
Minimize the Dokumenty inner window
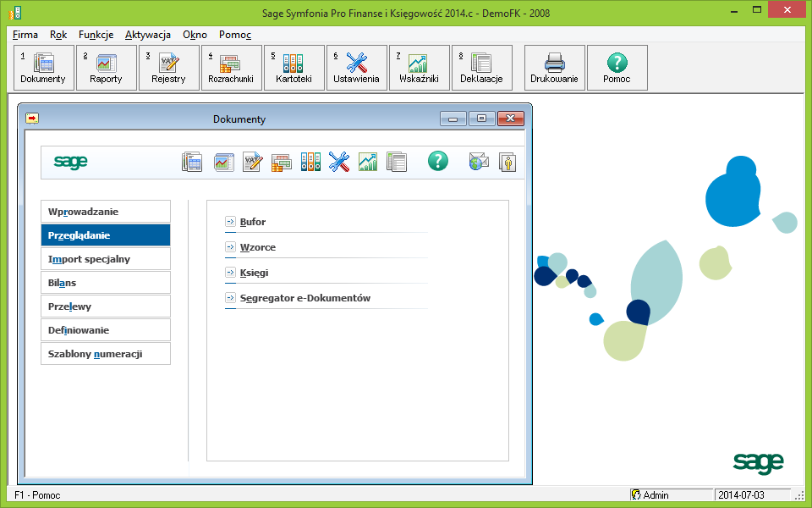453,119
